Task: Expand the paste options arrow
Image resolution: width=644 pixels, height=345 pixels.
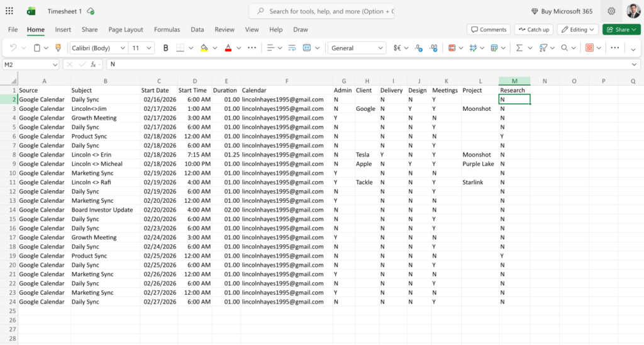Action: coord(46,48)
